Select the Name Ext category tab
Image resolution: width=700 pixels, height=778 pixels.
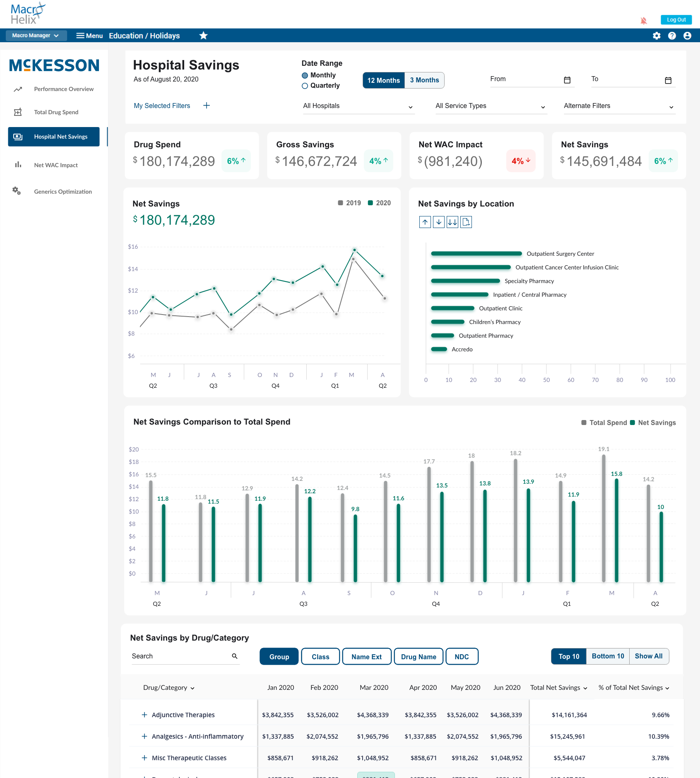pyautogui.click(x=367, y=657)
